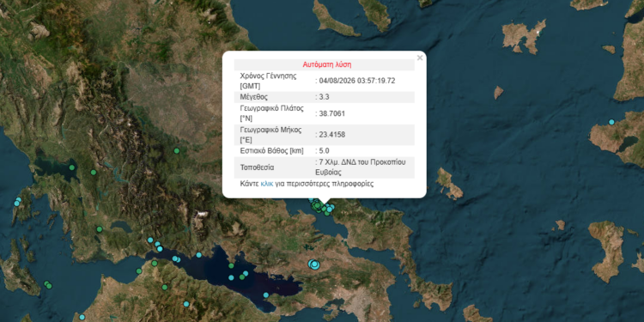
Task: Click the northernmost green earthquake marker on the mainland
Action: [177, 151]
